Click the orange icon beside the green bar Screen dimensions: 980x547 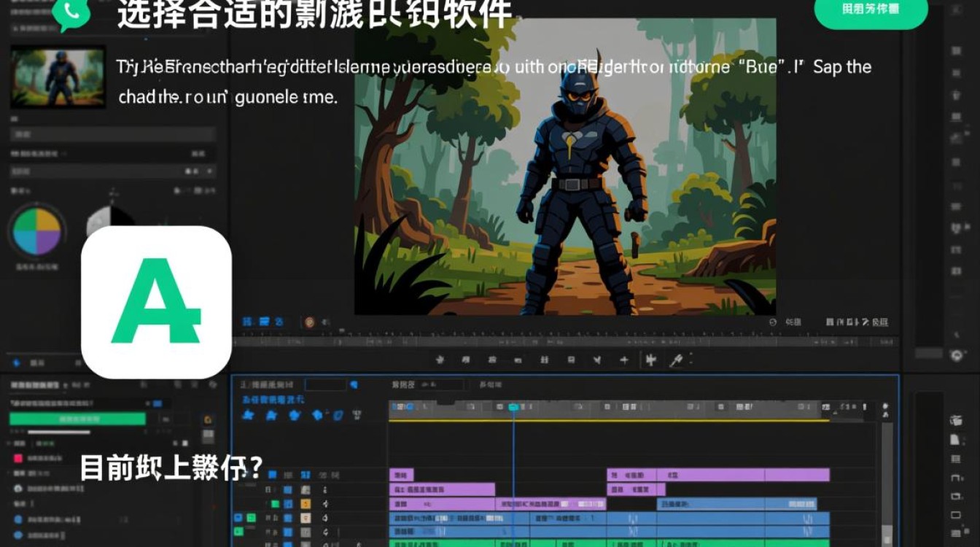pos(208,419)
